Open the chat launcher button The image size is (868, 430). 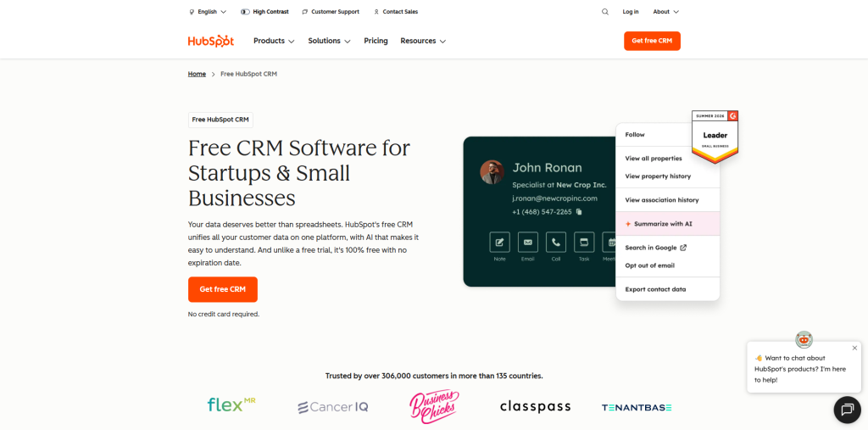(x=848, y=410)
